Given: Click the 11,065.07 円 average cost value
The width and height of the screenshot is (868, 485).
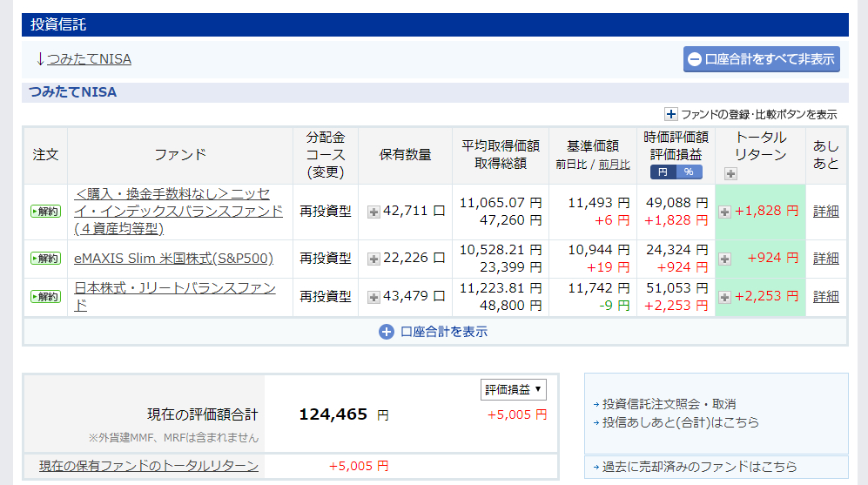Looking at the screenshot, I should pyautogui.click(x=501, y=203).
